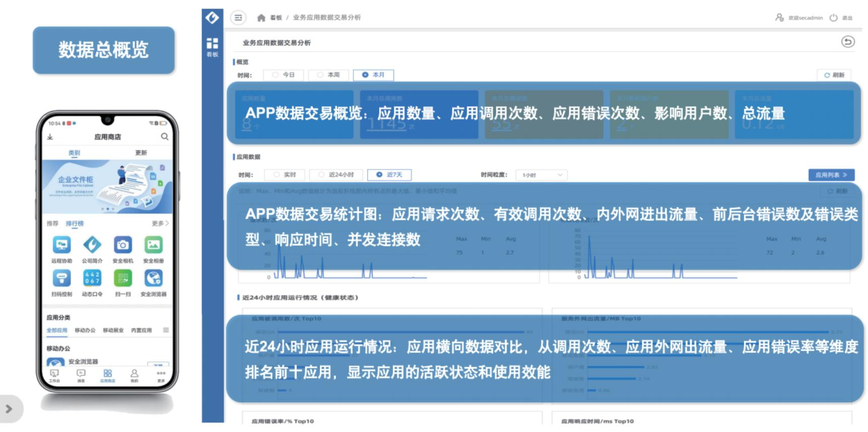This screenshot has height=432, width=868.
Task: Tap the download icon in phone header
Action: [50, 136]
